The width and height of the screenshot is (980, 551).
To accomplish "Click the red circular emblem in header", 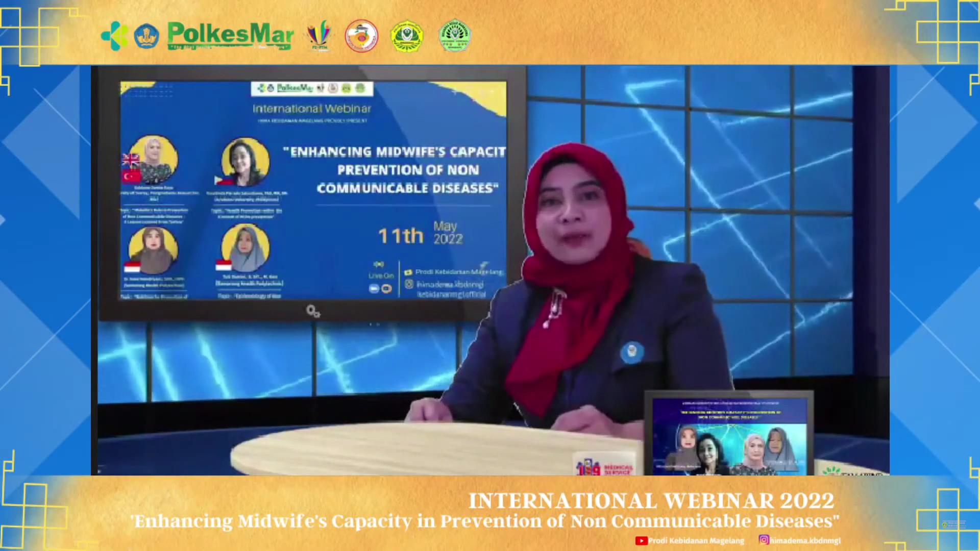I will pos(361,36).
